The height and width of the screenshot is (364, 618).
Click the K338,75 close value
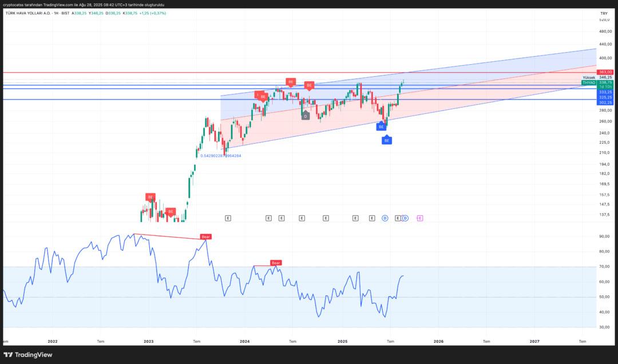[130, 13]
